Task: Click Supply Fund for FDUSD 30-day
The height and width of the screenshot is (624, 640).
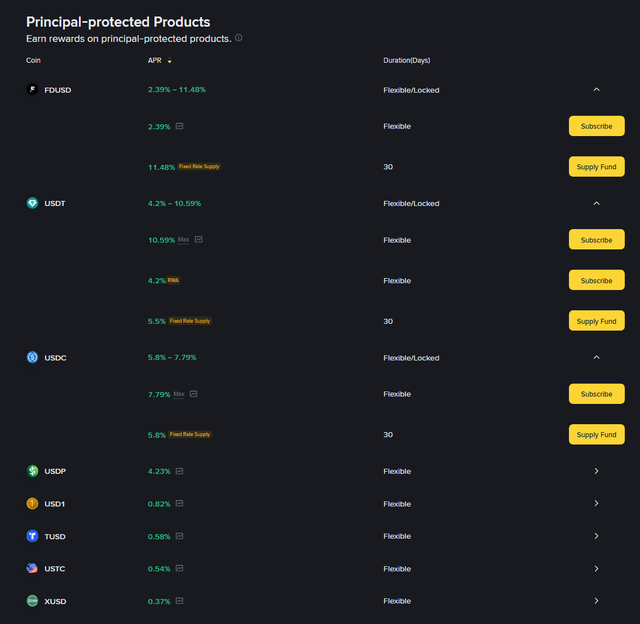Action: (x=596, y=167)
